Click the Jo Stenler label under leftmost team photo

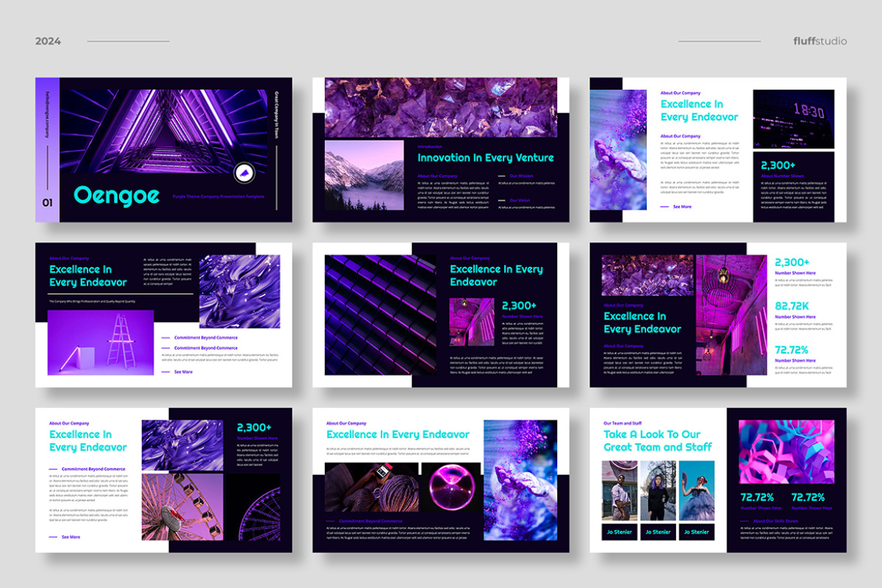pos(619,532)
